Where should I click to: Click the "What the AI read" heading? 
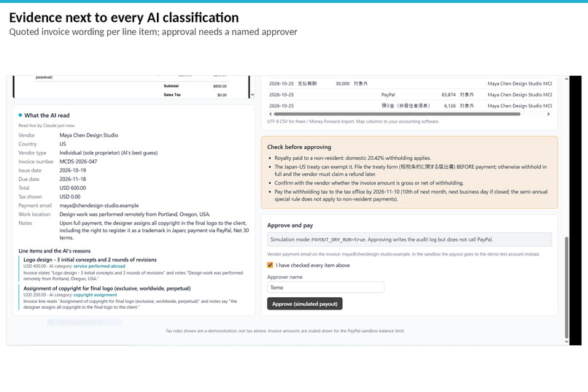coord(47,115)
